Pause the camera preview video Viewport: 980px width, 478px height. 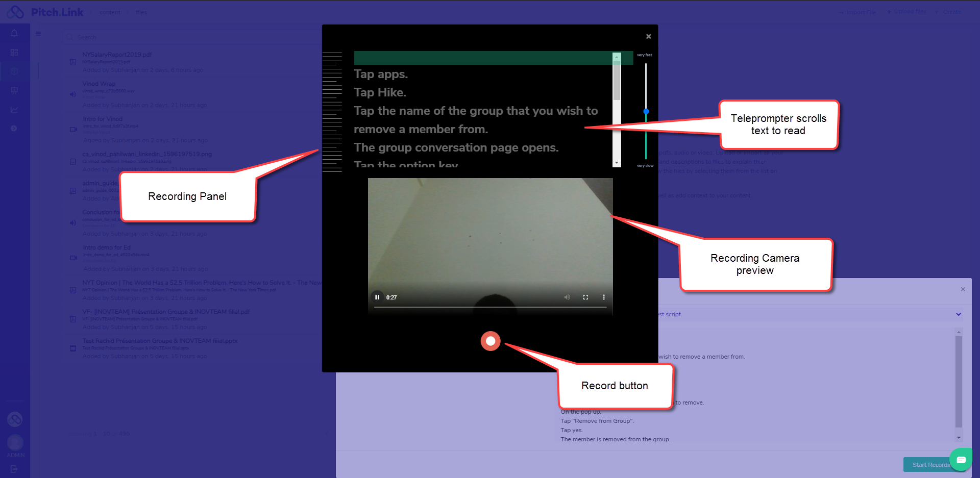pyautogui.click(x=377, y=297)
